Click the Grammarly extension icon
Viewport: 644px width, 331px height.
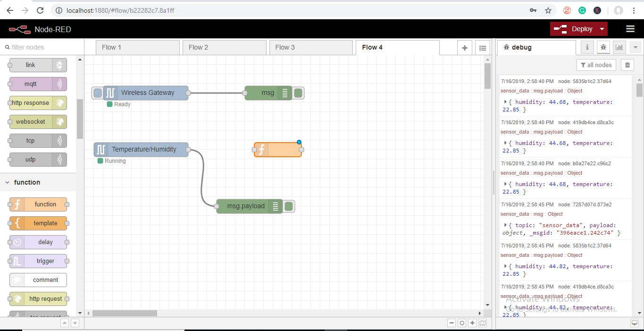pyautogui.click(x=582, y=10)
